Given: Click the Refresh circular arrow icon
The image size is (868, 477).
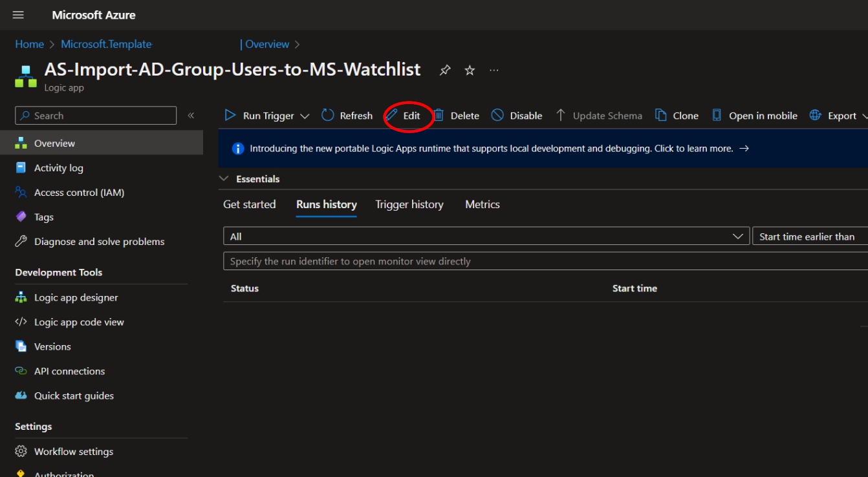Looking at the screenshot, I should point(328,115).
